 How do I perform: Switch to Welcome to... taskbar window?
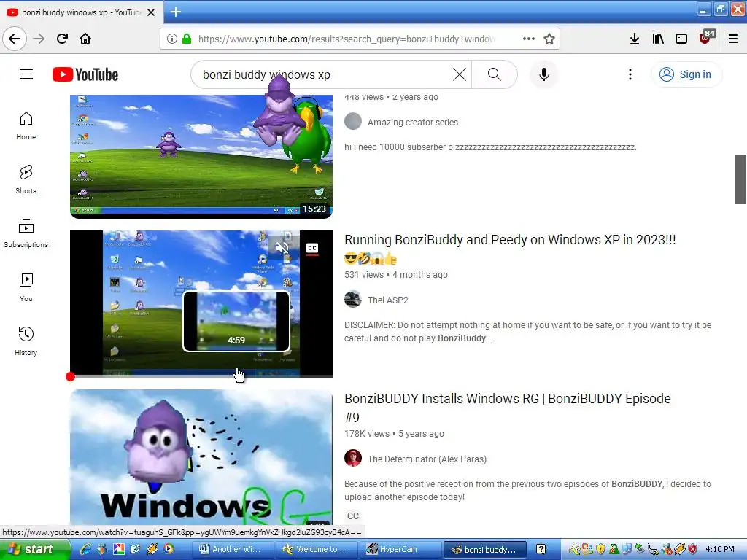click(x=317, y=549)
